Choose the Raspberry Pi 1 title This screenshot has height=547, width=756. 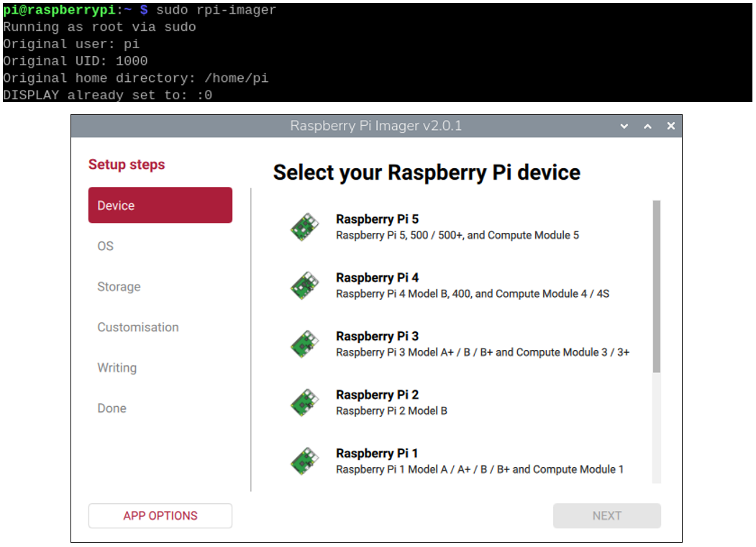pos(377,454)
